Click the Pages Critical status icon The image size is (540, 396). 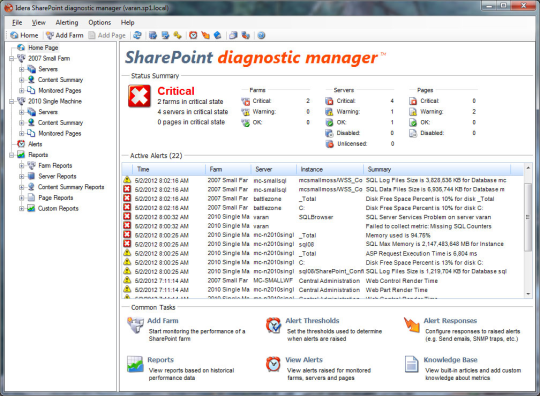point(413,101)
